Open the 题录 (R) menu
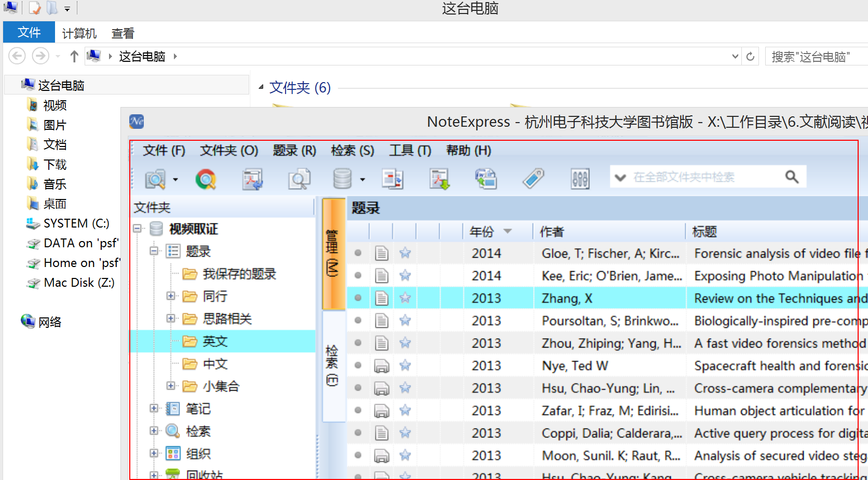Viewport: 868px width, 480px height. pos(294,151)
